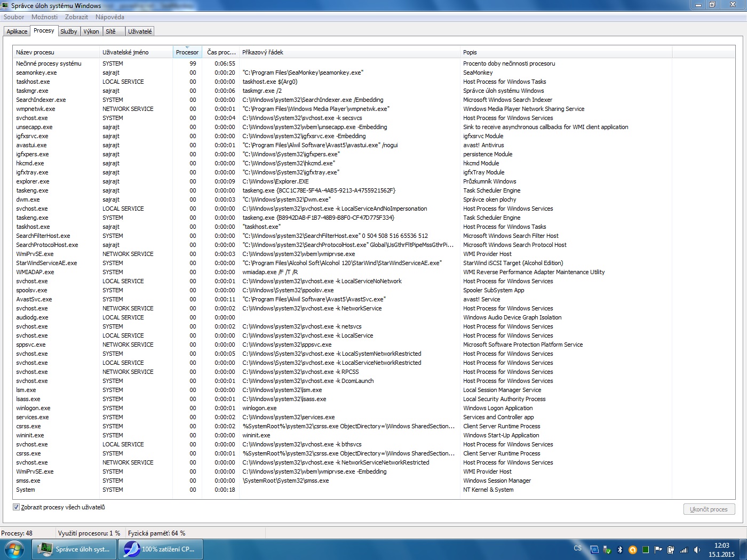Sort by Název procesu column header
The width and height of the screenshot is (747, 560).
tap(56, 52)
